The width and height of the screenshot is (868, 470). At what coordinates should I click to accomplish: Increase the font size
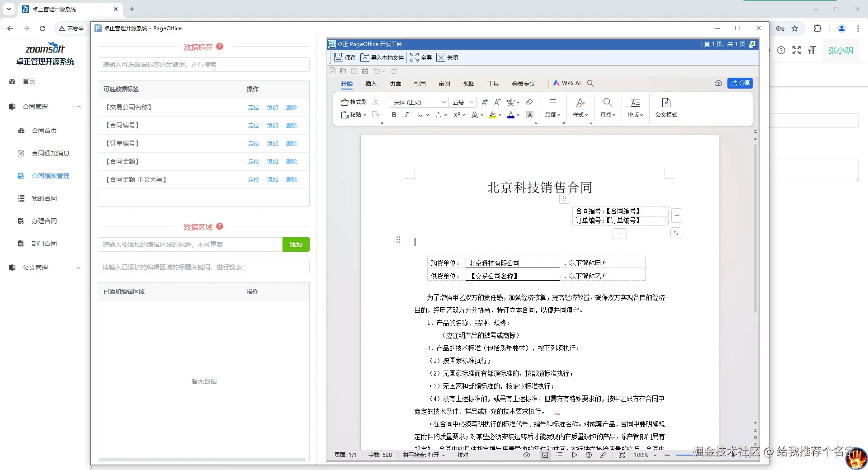pyautogui.click(x=485, y=102)
